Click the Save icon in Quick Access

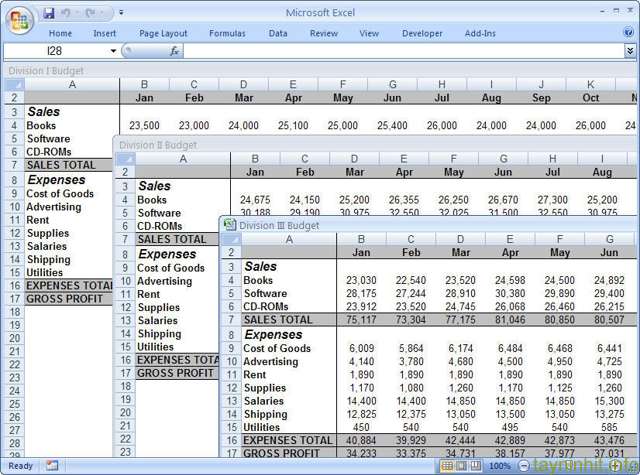pos(49,13)
